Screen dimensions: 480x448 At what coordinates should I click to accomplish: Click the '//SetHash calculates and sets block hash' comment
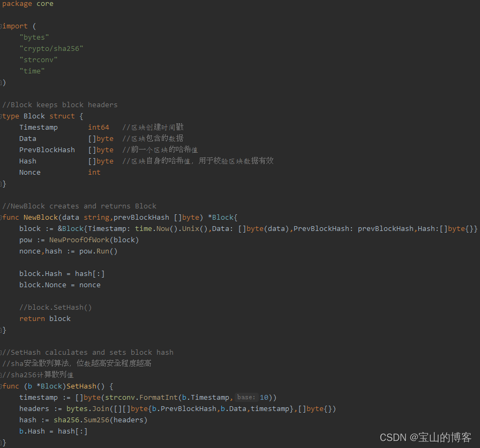pyautogui.click(x=88, y=353)
